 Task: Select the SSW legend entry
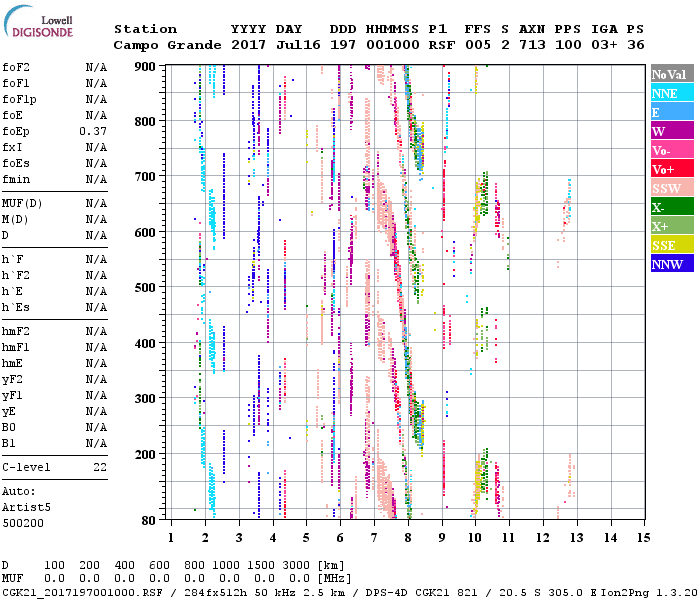pyautogui.click(x=671, y=188)
